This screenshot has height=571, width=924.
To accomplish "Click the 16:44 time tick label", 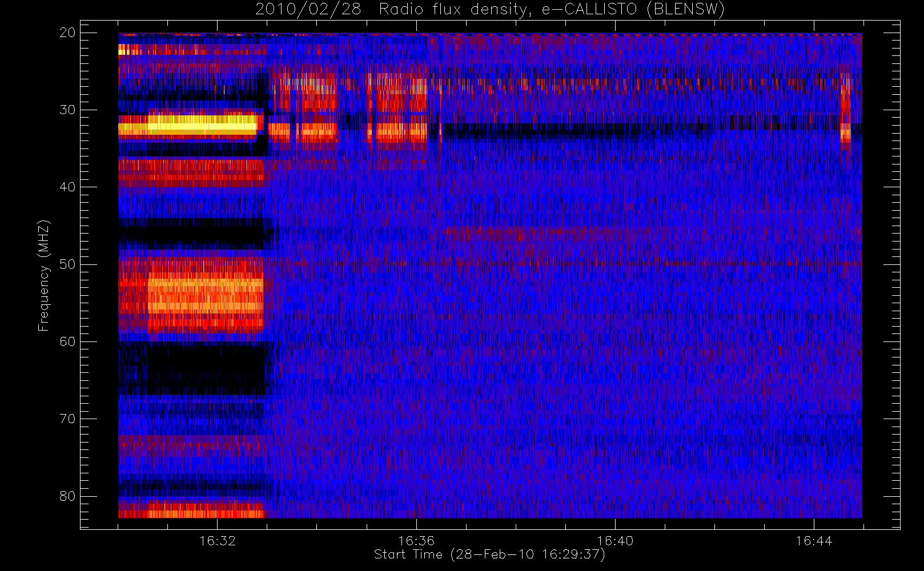I will tap(814, 541).
